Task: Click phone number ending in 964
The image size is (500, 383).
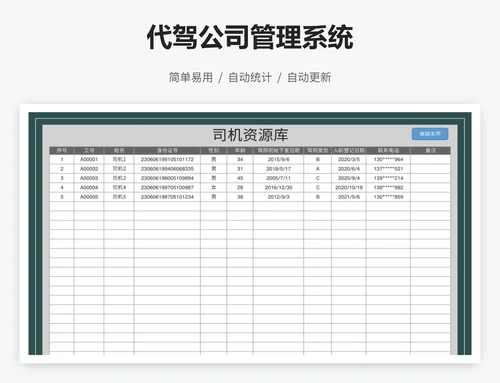Action: point(388,160)
